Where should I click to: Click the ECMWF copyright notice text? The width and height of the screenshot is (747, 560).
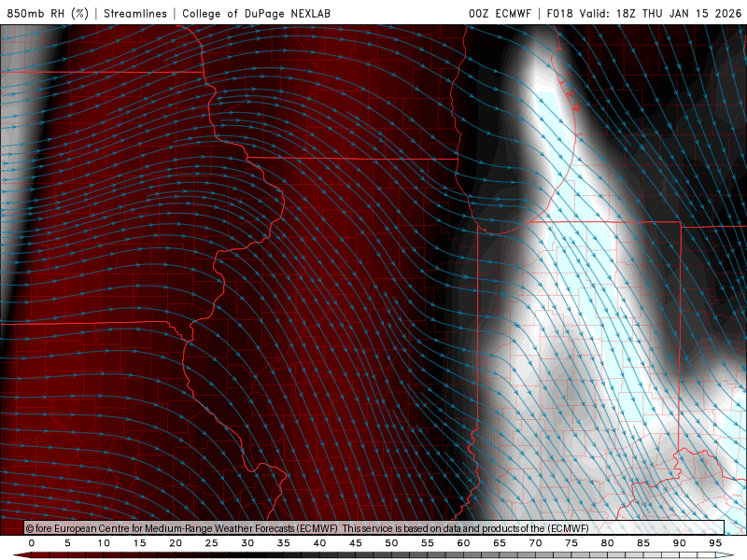307,528
